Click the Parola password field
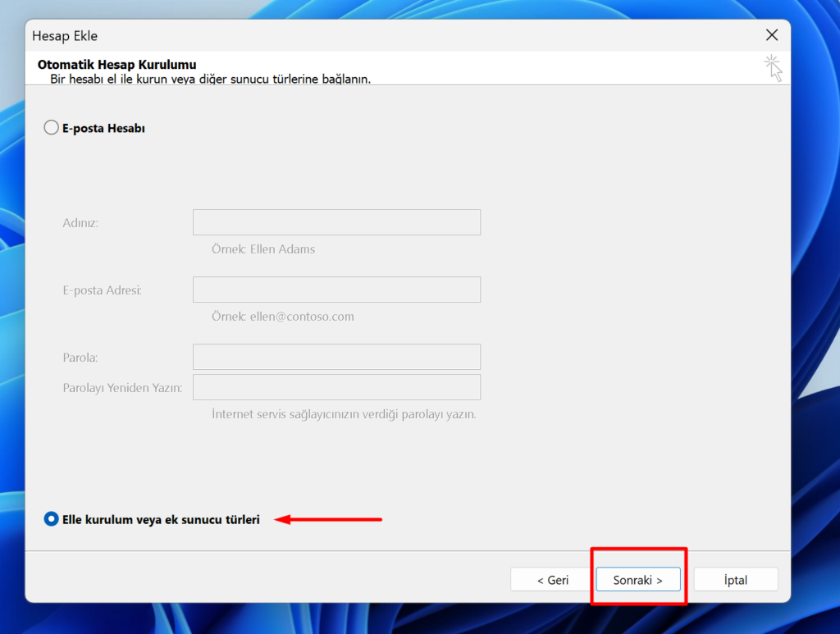 pos(336,357)
